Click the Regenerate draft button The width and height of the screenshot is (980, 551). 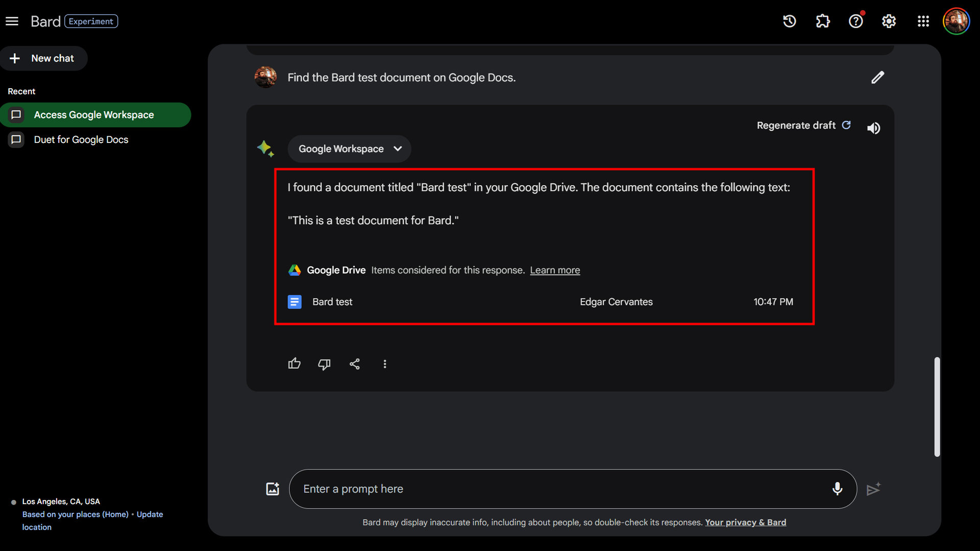pyautogui.click(x=803, y=126)
